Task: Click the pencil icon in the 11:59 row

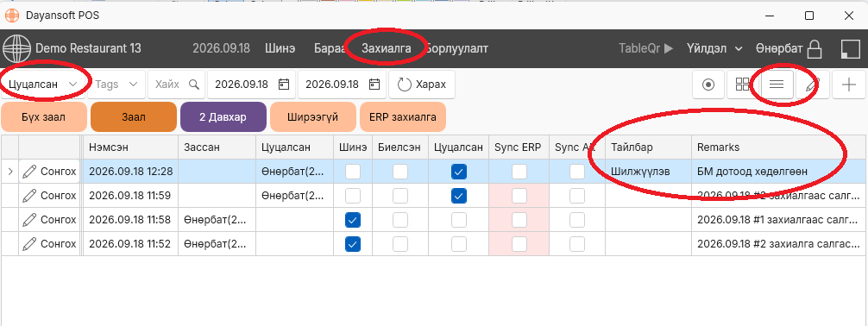Action: [30, 196]
